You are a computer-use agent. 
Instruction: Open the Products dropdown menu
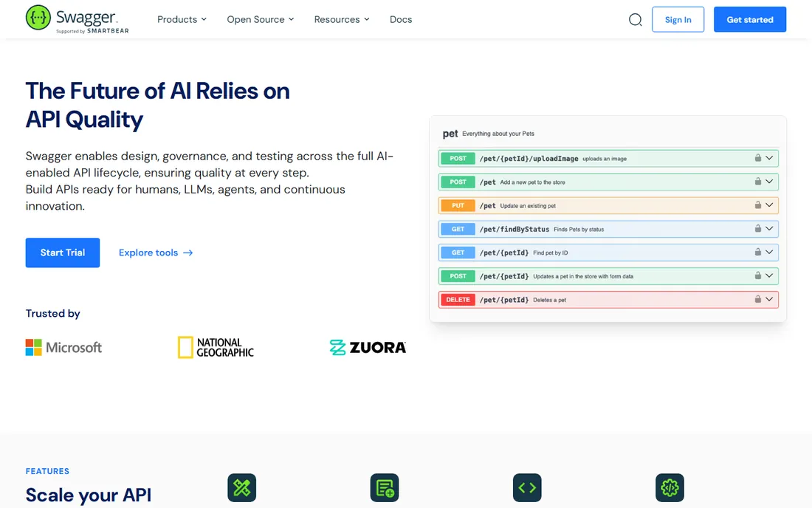pos(182,19)
